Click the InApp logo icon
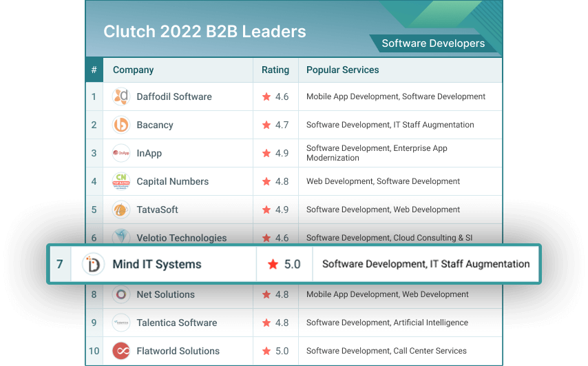The image size is (588, 366). pyautogui.click(x=121, y=153)
